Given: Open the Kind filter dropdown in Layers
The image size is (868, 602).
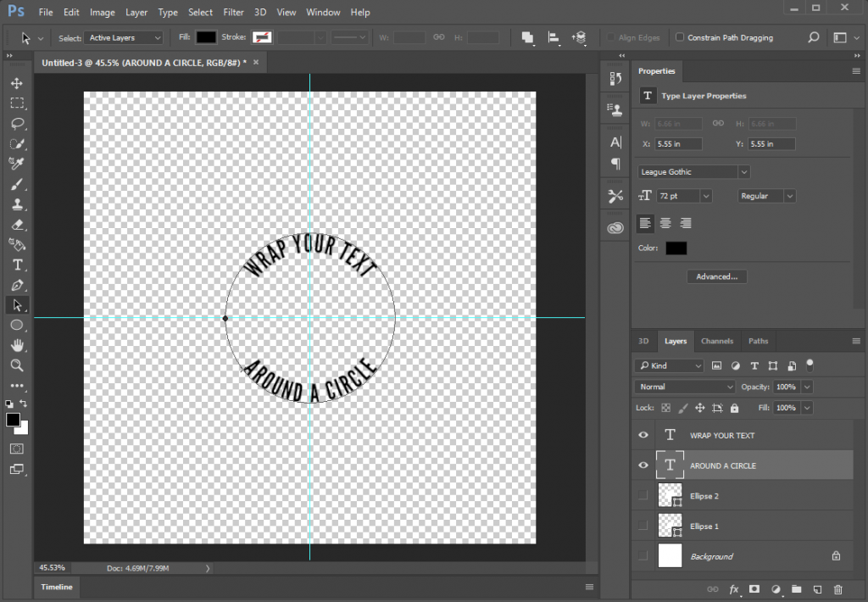Looking at the screenshot, I should pyautogui.click(x=669, y=365).
